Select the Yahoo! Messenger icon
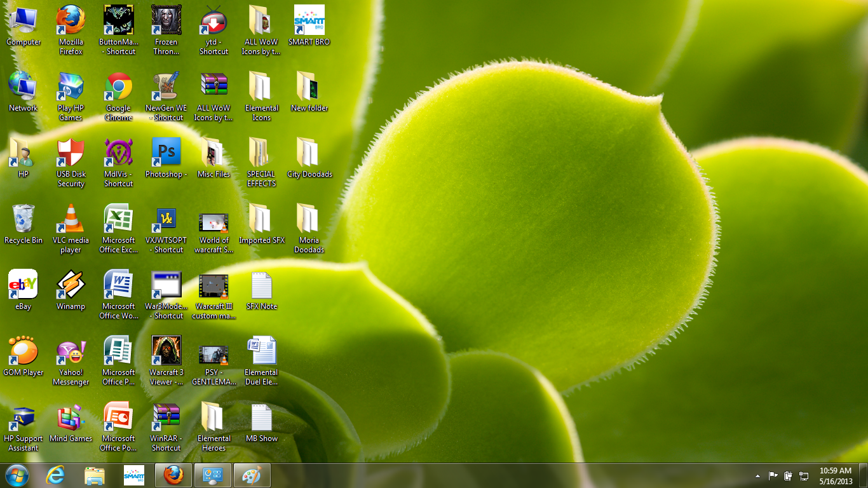The width and height of the screenshot is (868, 488). point(71,360)
